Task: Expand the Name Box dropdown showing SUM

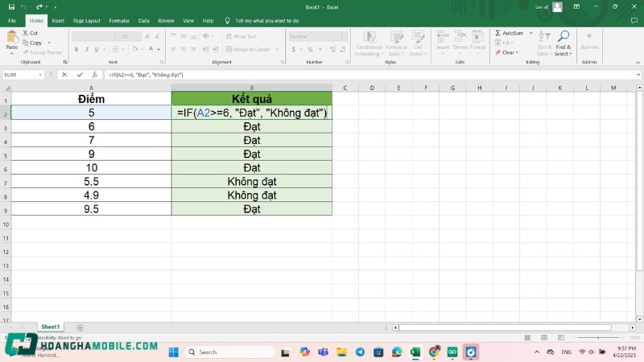Action: [x=40, y=75]
